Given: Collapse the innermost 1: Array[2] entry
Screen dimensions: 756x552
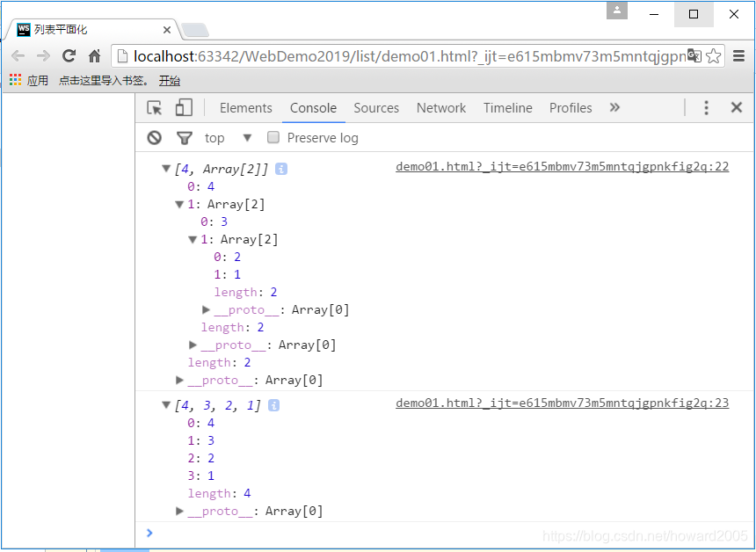Looking at the screenshot, I should pos(193,240).
